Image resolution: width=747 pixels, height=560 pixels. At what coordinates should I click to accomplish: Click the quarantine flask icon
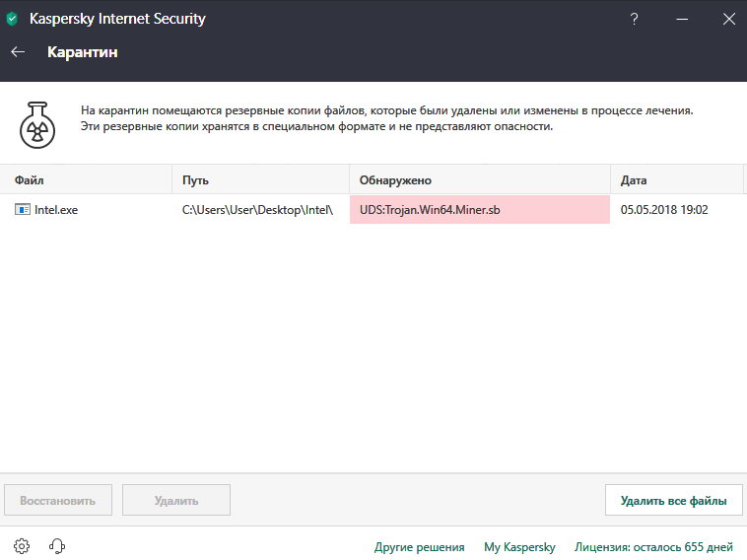point(37,125)
